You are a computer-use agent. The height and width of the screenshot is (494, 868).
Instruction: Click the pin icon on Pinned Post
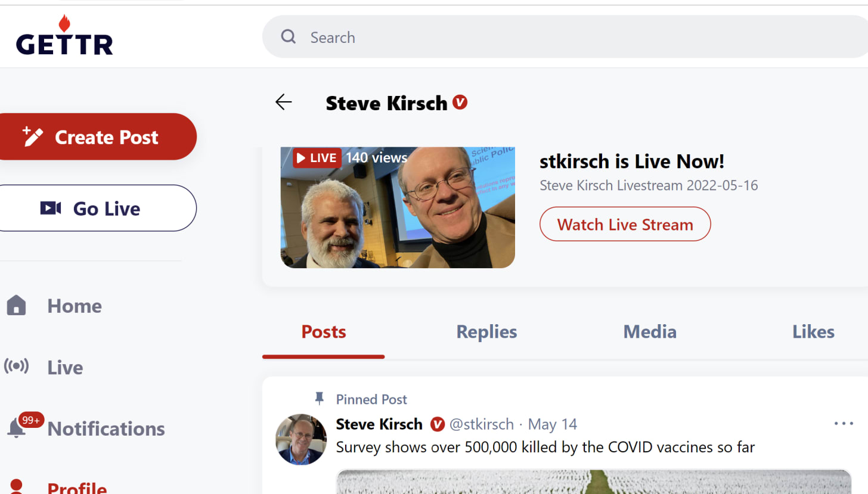tap(320, 399)
